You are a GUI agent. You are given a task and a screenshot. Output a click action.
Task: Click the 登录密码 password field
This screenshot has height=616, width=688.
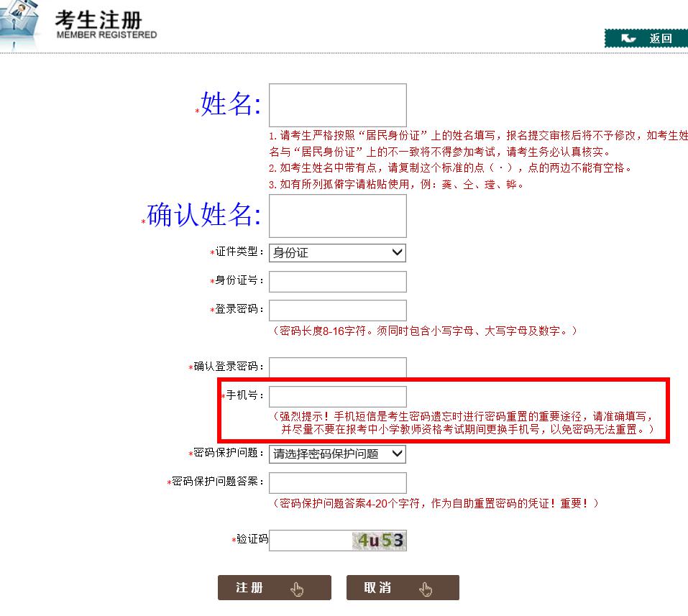tap(337, 310)
